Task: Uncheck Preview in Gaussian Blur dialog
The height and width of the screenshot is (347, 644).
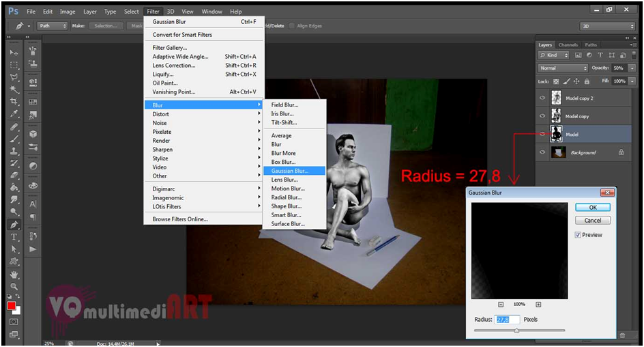Action: [578, 235]
